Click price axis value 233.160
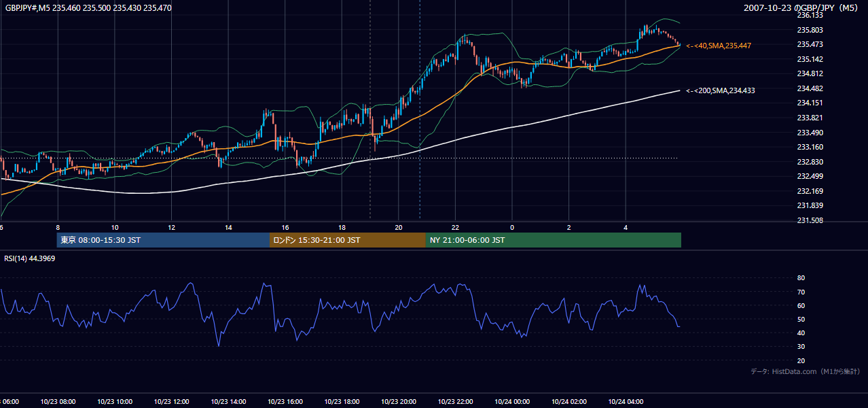The image size is (868, 408). click(x=810, y=147)
